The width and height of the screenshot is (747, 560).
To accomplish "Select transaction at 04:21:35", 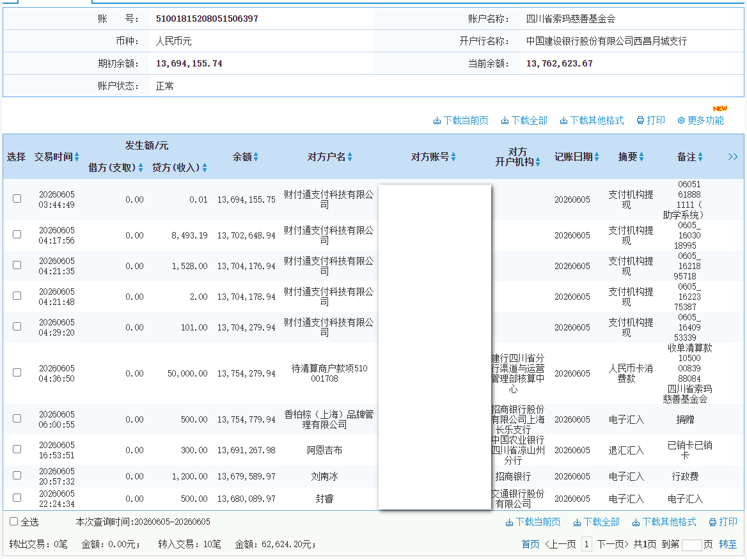I will coord(17,265).
